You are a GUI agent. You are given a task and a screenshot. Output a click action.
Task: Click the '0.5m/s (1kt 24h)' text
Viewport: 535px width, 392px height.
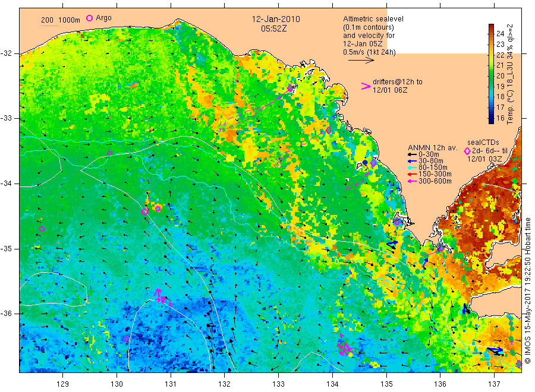370,52
